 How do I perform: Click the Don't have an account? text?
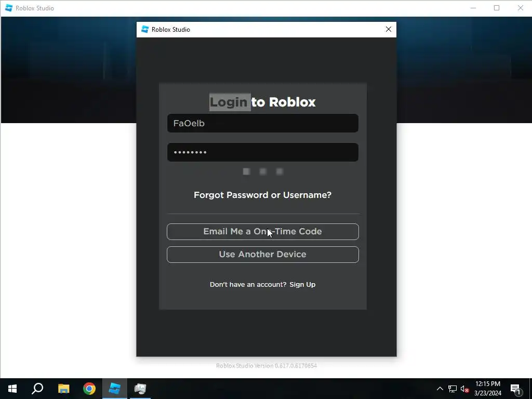pyautogui.click(x=248, y=284)
